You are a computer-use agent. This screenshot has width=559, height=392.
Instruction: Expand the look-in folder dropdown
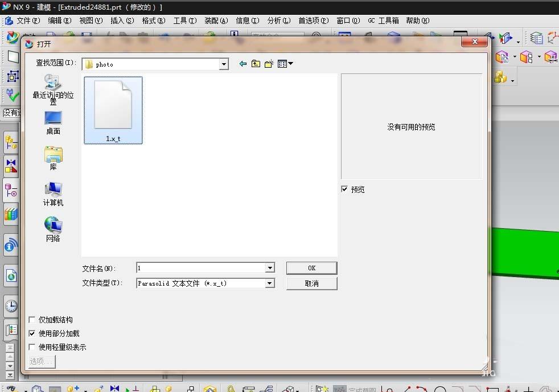pyautogui.click(x=224, y=64)
